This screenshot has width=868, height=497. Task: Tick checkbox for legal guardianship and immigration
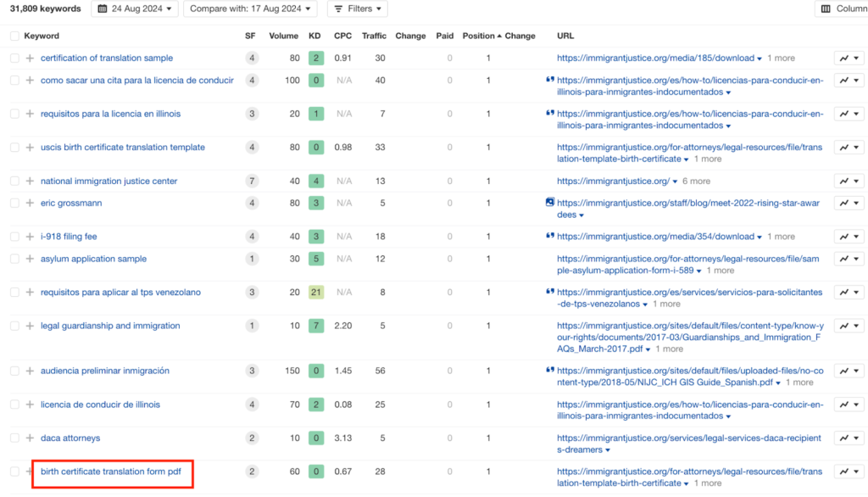pos(14,327)
